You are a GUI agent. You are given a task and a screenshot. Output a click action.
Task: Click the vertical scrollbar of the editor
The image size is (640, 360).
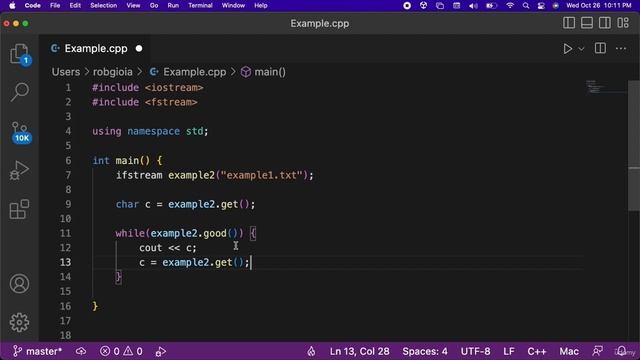634,146
